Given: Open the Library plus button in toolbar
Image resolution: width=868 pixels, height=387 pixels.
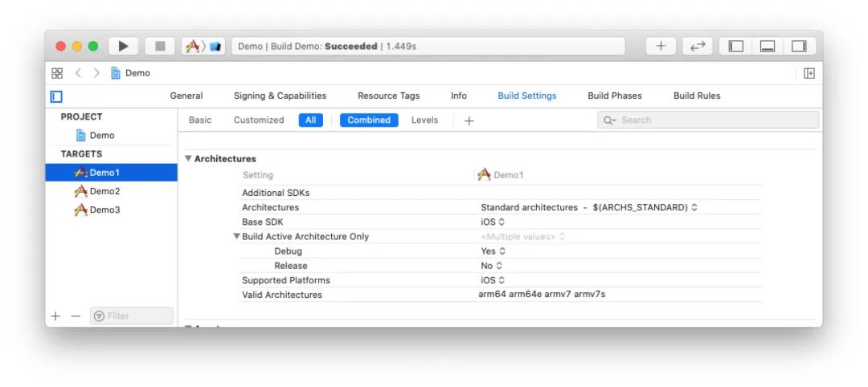Looking at the screenshot, I should (x=661, y=47).
